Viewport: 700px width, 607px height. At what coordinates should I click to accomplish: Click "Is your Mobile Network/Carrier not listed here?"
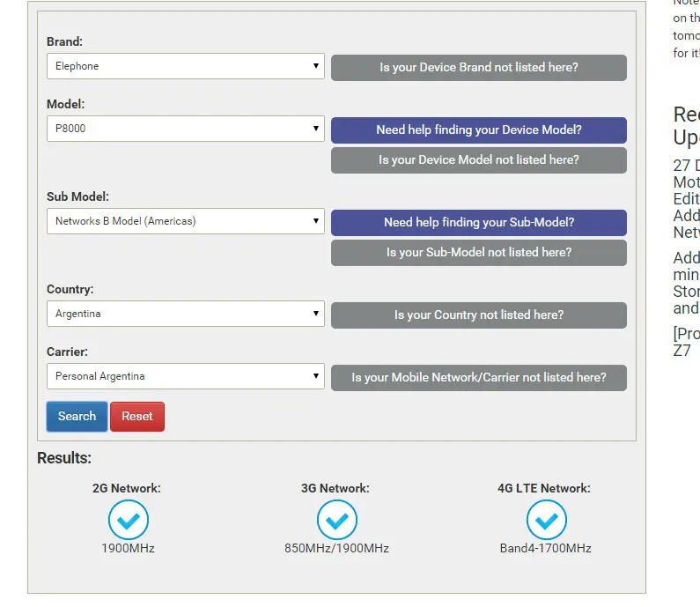478,378
